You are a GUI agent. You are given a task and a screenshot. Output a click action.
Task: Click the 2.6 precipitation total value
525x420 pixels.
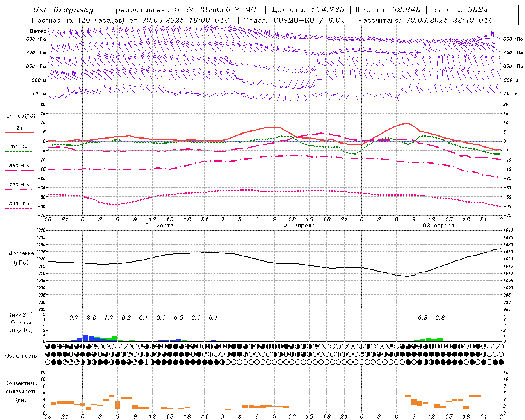pyautogui.click(x=91, y=318)
